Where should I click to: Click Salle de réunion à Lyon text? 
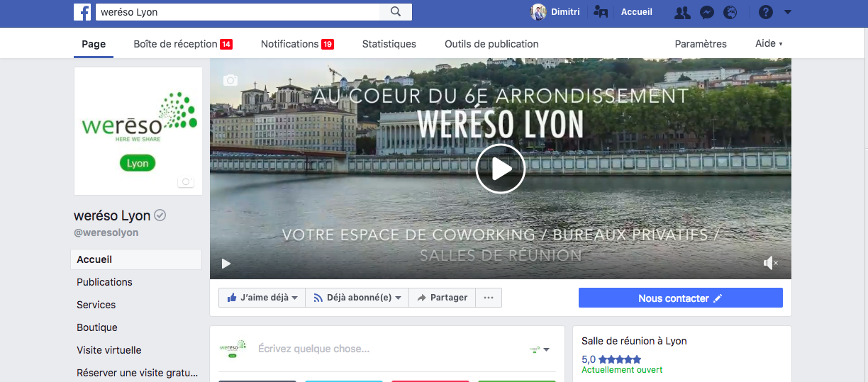click(x=634, y=341)
